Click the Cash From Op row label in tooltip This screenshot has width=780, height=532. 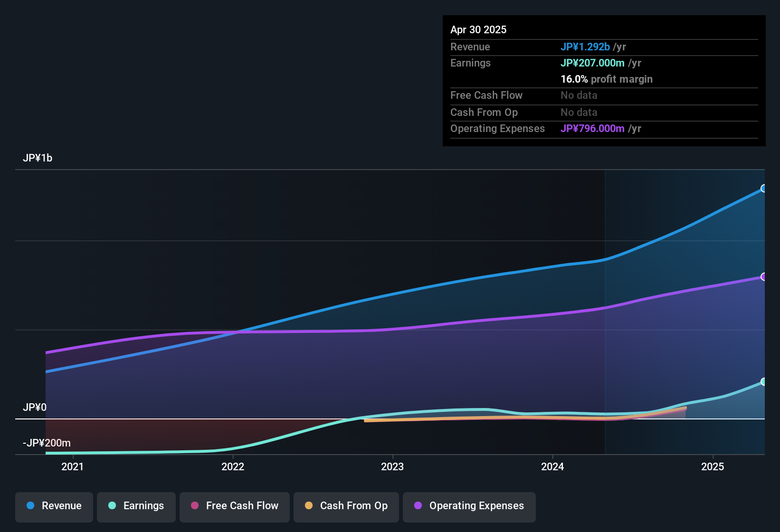(x=484, y=113)
